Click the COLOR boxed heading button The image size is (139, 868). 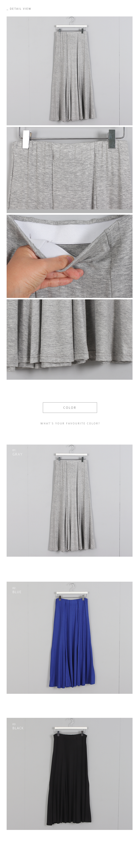(69, 407)
